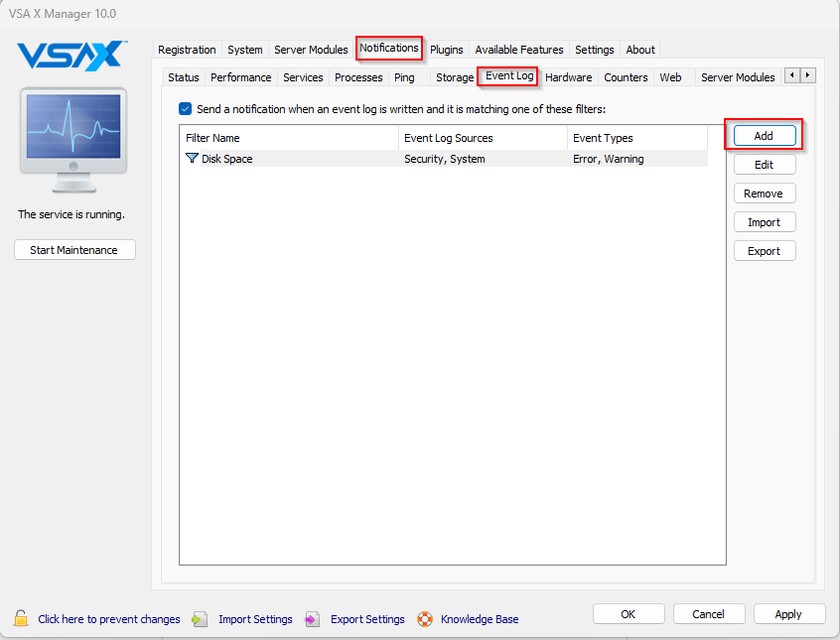Click the 'The service is running.' status text
The image size is (840, 640).
coord(71,214)
